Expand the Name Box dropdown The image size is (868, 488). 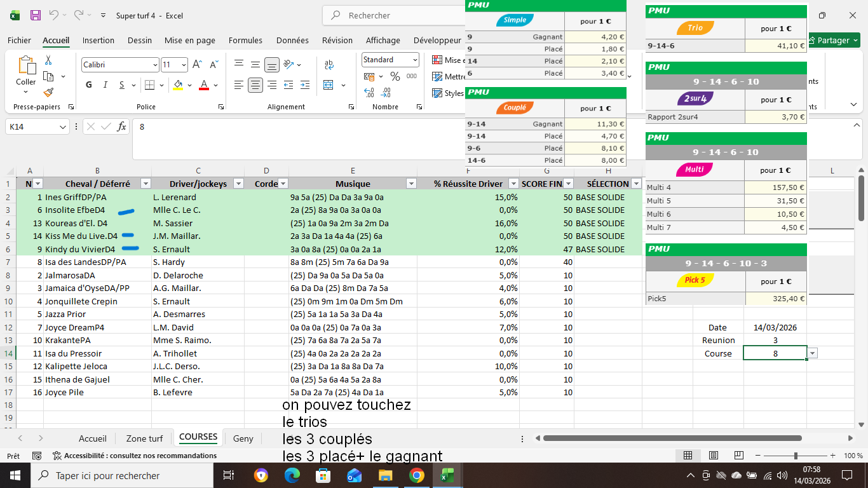[x=63, y=127]
